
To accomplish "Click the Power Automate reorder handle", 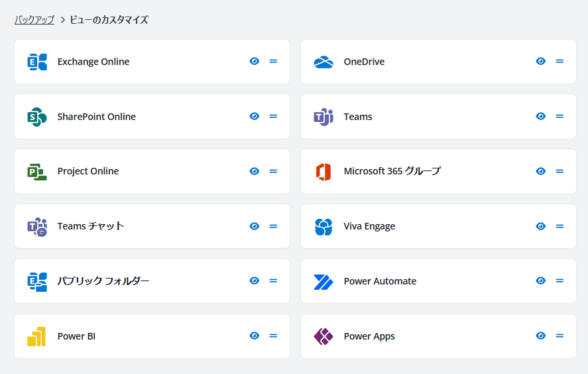I will point(559,280).
